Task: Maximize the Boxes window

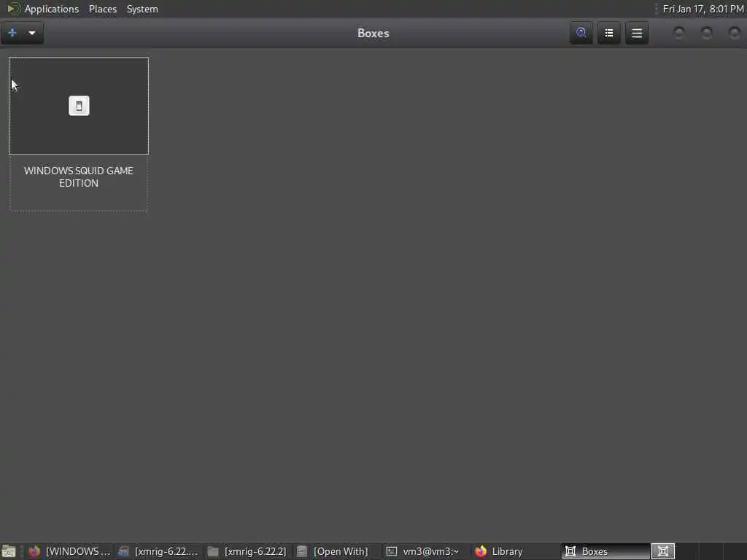Action: 706,33
